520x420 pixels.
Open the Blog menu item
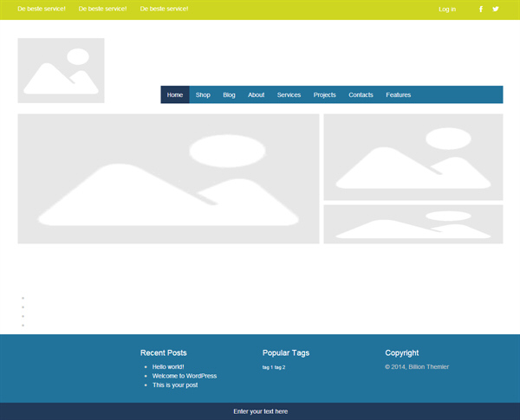click(x=229, y=94)
